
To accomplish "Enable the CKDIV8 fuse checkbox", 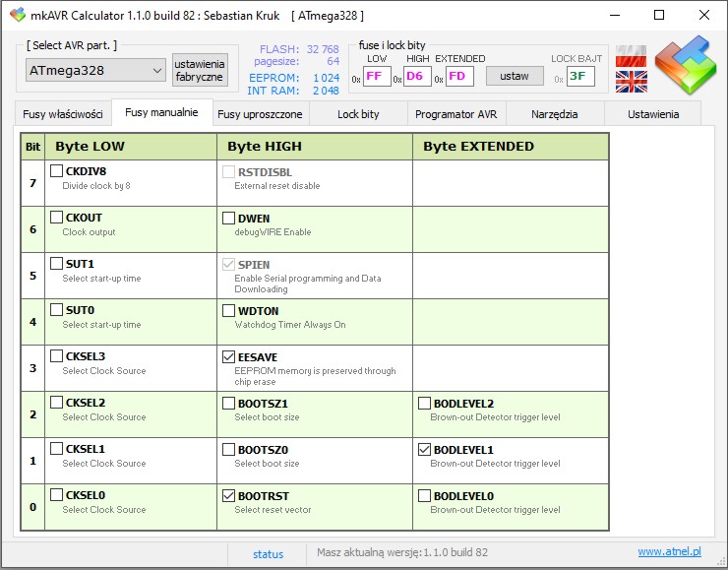I will point(55,172).
